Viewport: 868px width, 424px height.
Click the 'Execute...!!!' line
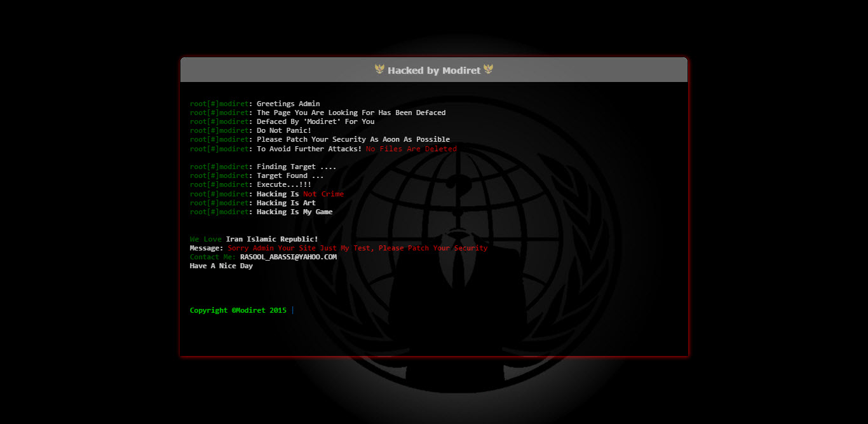(284, 184)
